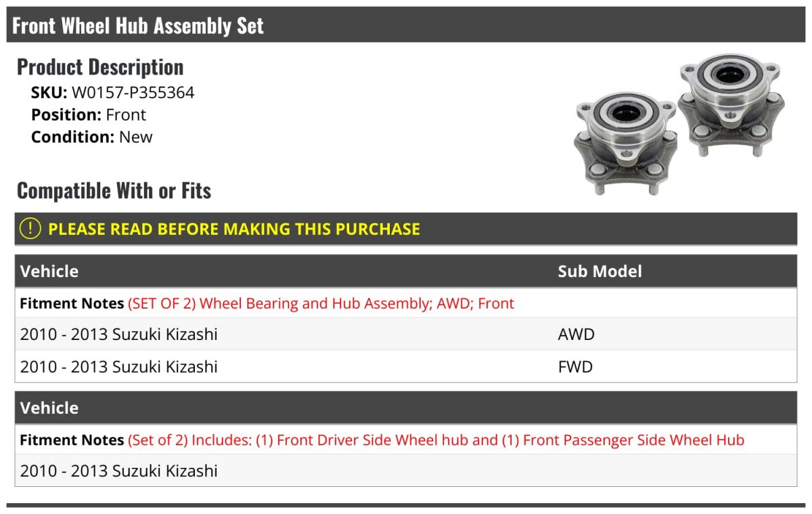The height and width of the screenshot is (514, 812).
Task: Click the FWD sub model cell
Action: click(575, 366)
